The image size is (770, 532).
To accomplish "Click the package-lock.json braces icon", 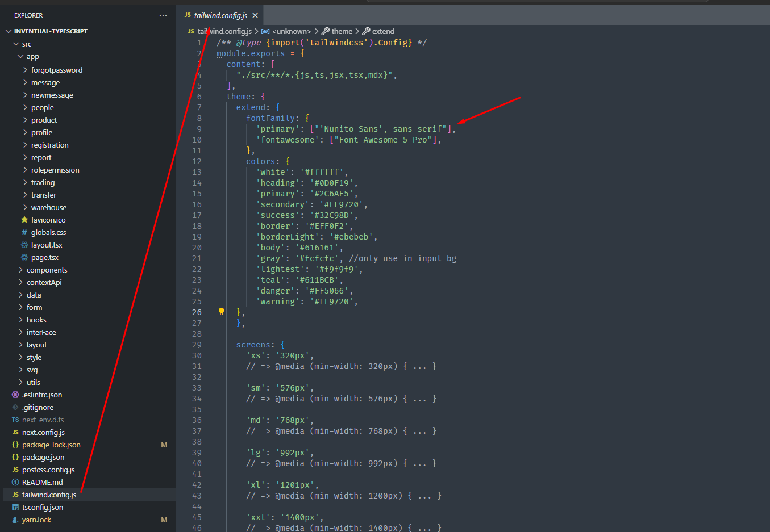I will pos(15,445).
